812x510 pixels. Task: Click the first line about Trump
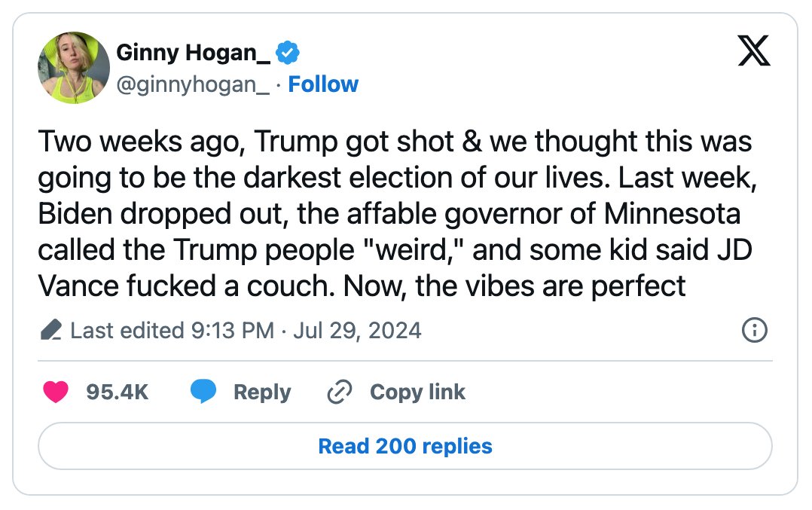(395, 142)
